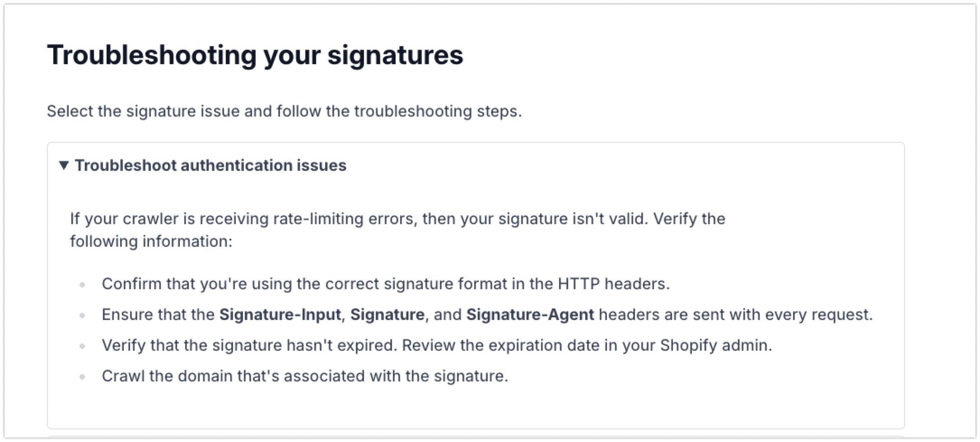The height and width of the screenshot is (442, 980).
Task: Click the bullet dot before Crawl the domain
Action: 82,377
